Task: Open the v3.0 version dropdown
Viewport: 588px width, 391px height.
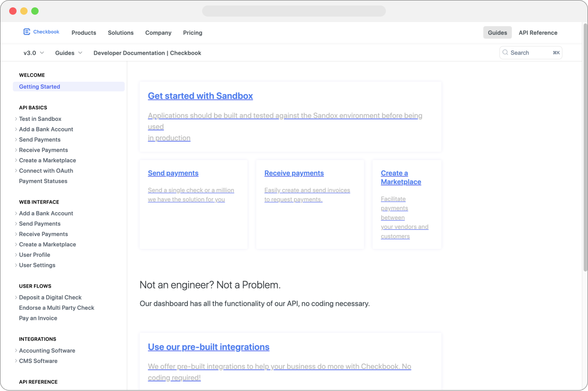Action: pyautogui.click(x=34, y=53)
